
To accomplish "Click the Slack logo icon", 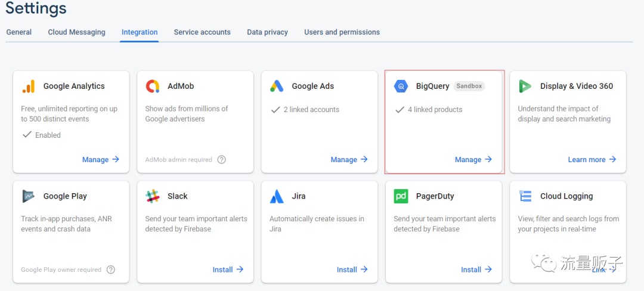I will click(153, 196).
